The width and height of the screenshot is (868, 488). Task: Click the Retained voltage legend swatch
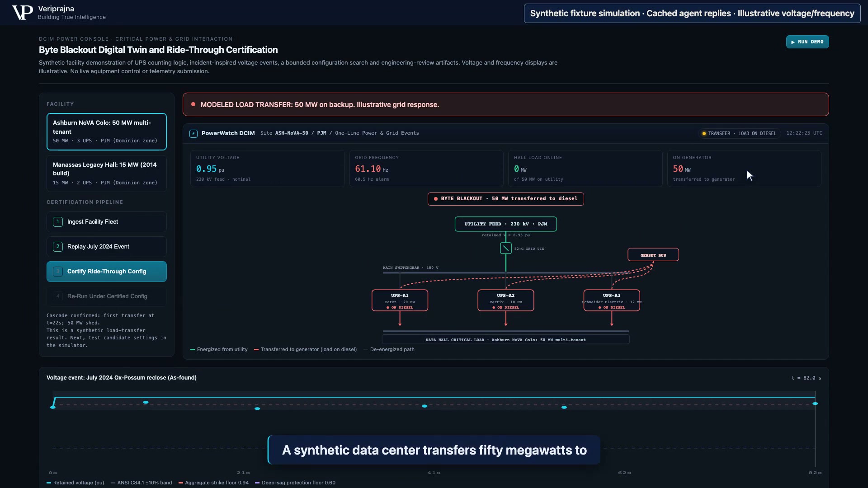[49, 483]
